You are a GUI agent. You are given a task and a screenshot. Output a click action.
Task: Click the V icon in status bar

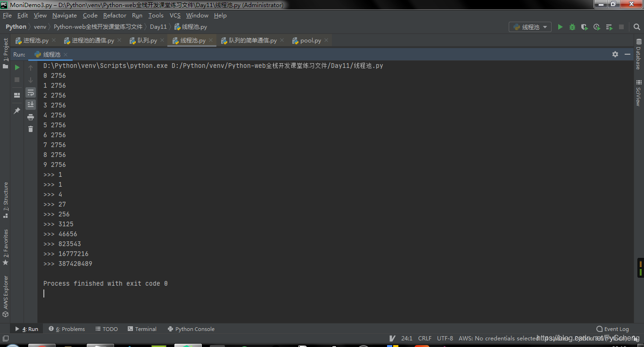point(392,339)
